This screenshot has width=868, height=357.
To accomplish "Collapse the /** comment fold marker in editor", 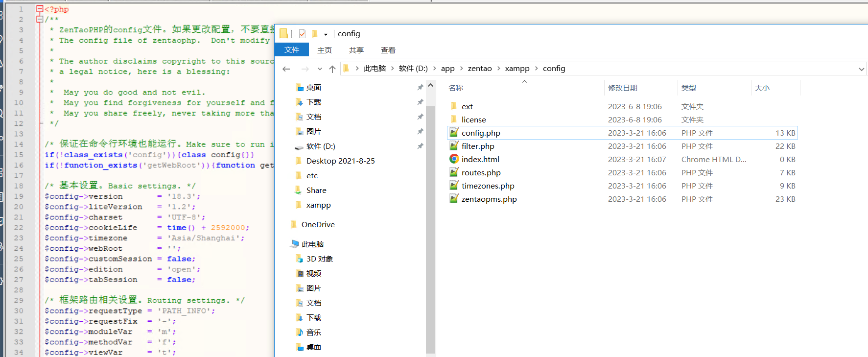I will click(x=40, y=19).
